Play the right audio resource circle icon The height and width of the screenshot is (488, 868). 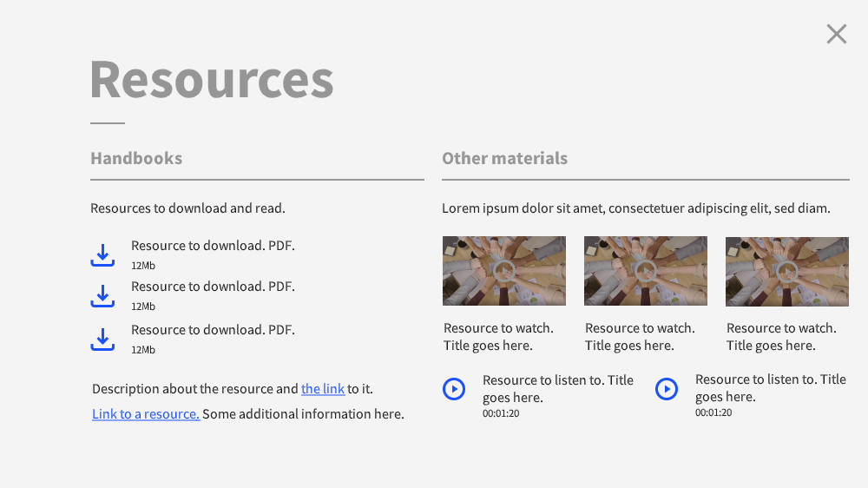coord(667,389)
